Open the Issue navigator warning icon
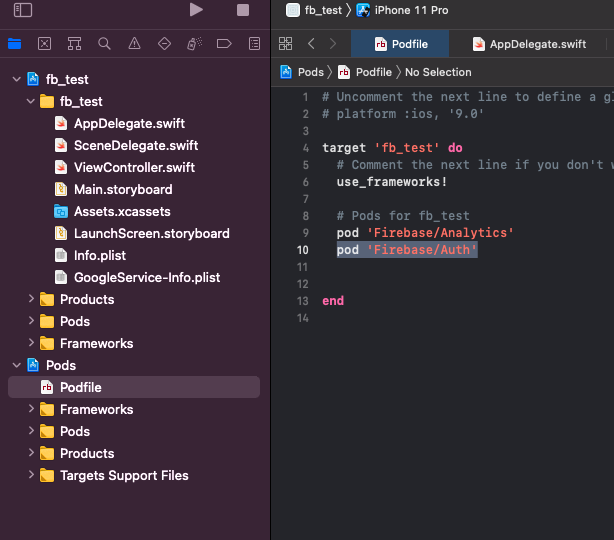 click(x=134, y=43)
